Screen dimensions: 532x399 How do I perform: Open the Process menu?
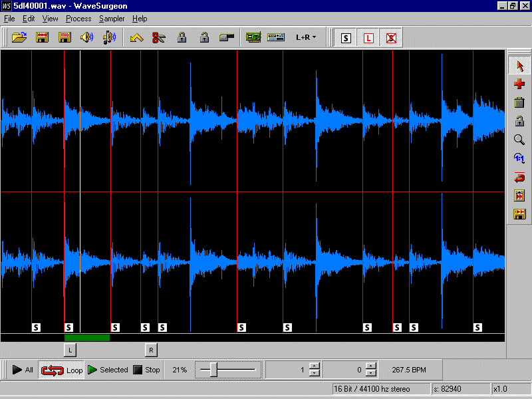click(x=78, y=19)
